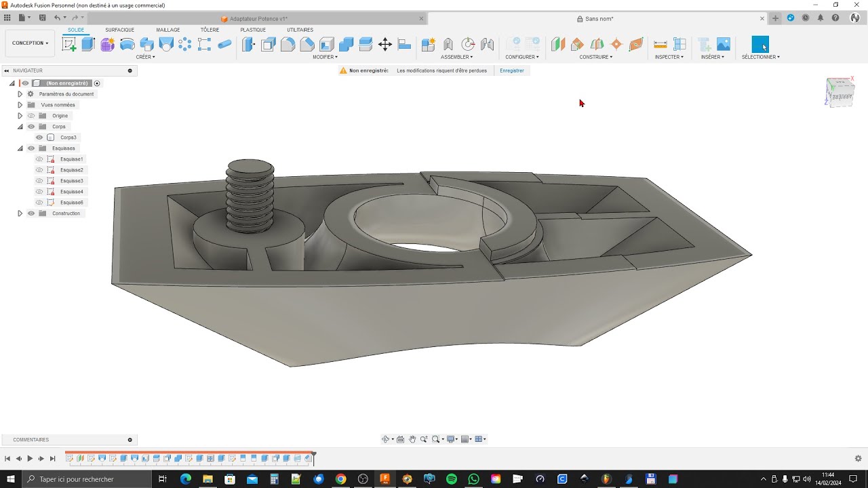This screenshot has height=488, width=868.
Task: Hide the Origine folder via eye
Action: coord(31,116)
